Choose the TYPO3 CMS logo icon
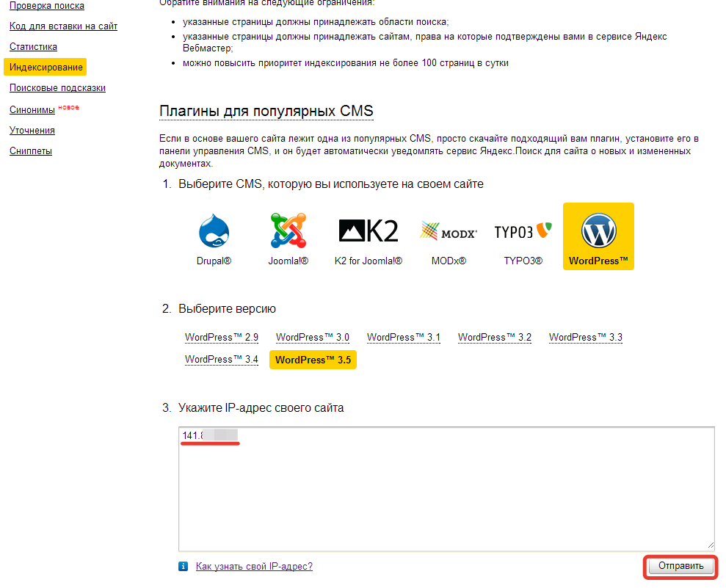The width and height of the screenshot is (726, 588). 523,231
